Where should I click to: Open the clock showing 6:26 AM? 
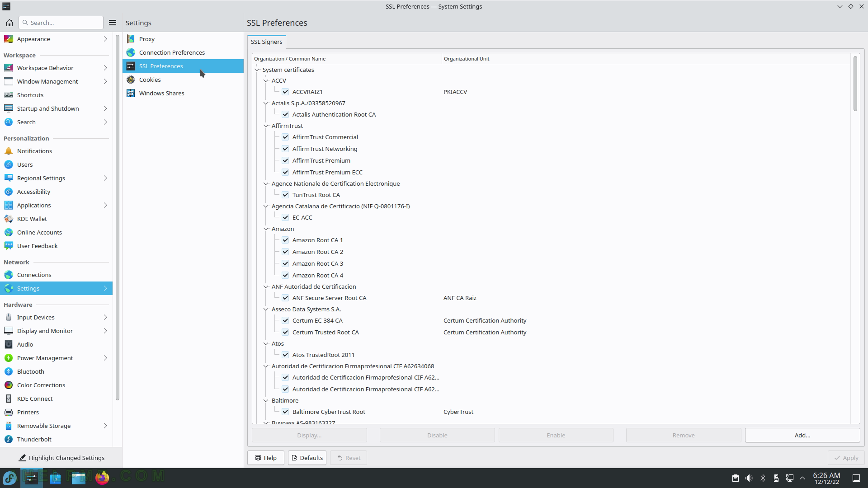point(826,478)
